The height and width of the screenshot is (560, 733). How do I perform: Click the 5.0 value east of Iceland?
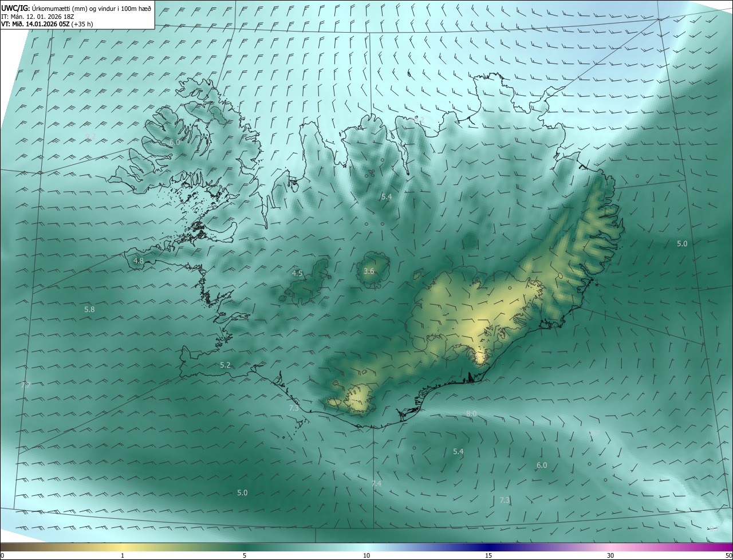682,243
